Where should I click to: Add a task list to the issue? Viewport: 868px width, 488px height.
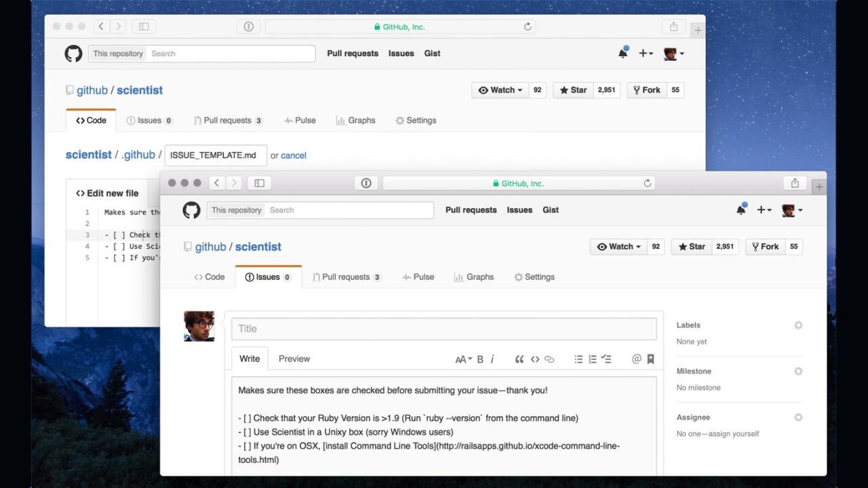click(607, 359)
